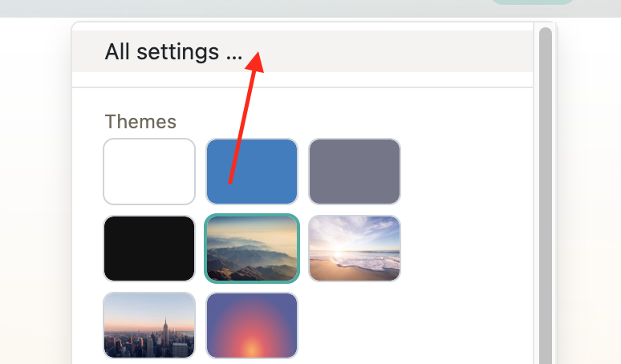Switch to the black dark theme

tap(149, 249)
